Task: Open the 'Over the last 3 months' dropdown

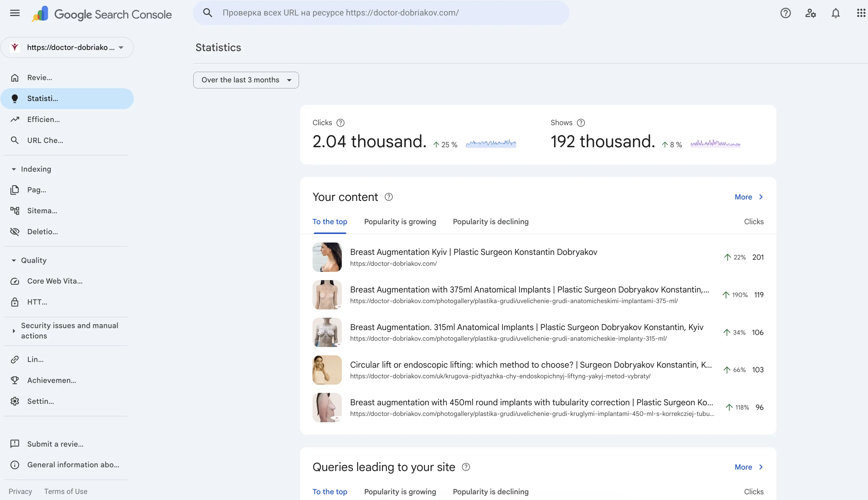Action: pyautogui.click(x=246, y=80)
